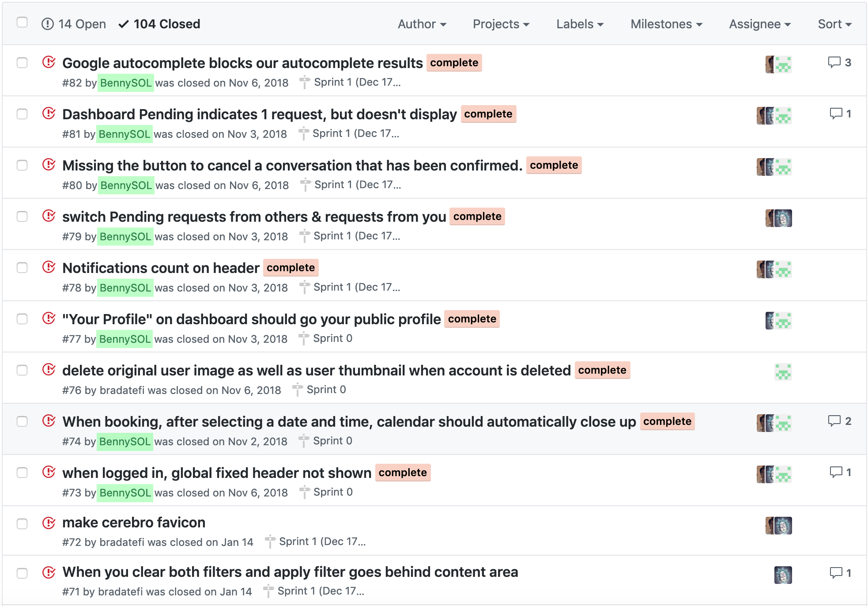
Task: Click the green pixel avatar on issue #76
Action: pyautogui.click(x=783, y=372)
